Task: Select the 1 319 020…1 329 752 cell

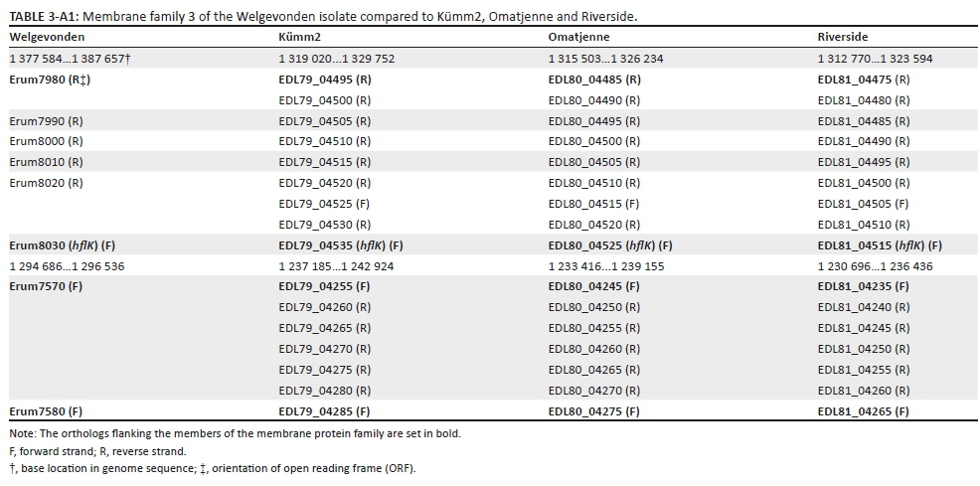Action: 336,59
